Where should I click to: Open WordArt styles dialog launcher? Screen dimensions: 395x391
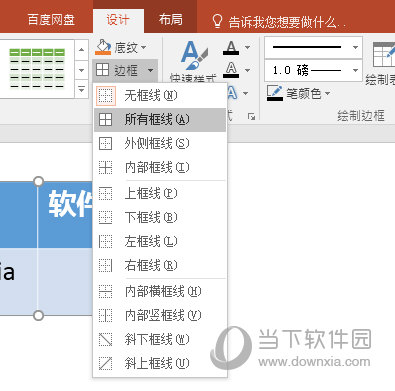click(251, 116)
